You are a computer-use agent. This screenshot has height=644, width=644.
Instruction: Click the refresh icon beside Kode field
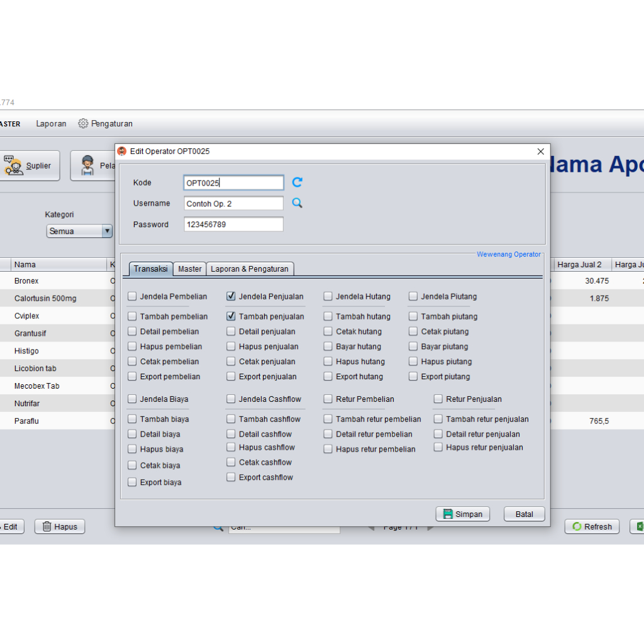(297, 182)
